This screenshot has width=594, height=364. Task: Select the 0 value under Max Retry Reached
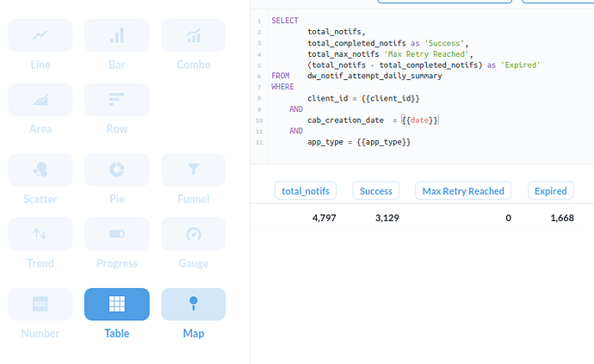[x=509, y=218]
